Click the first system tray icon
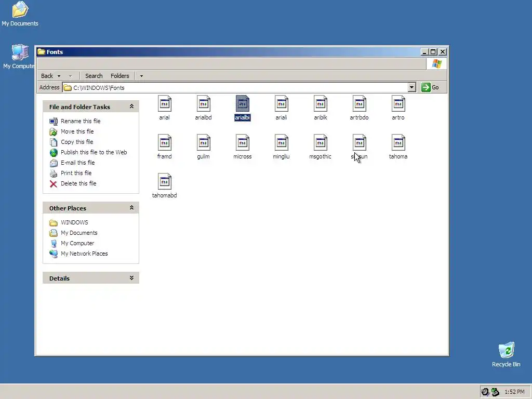The height and width of the screenshot is (399, 532). (485, 392)
